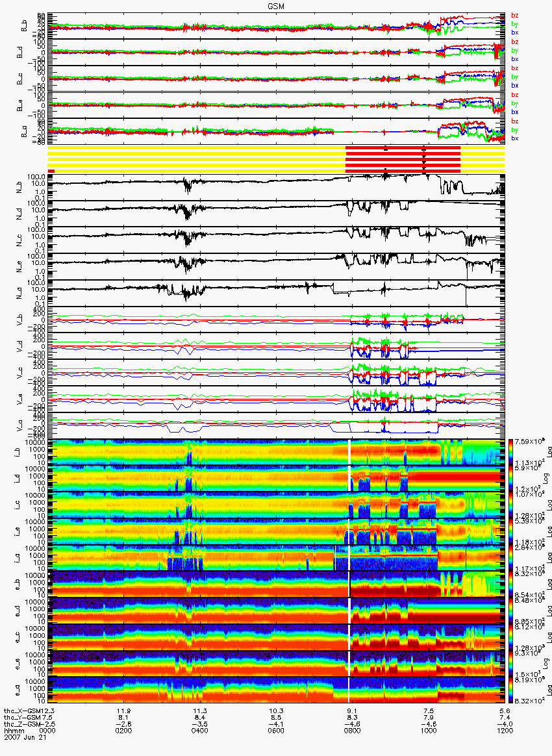Click the bz legend entry beside B_a panel
This screenshot has width=552, height=756.
pos(515,121)
